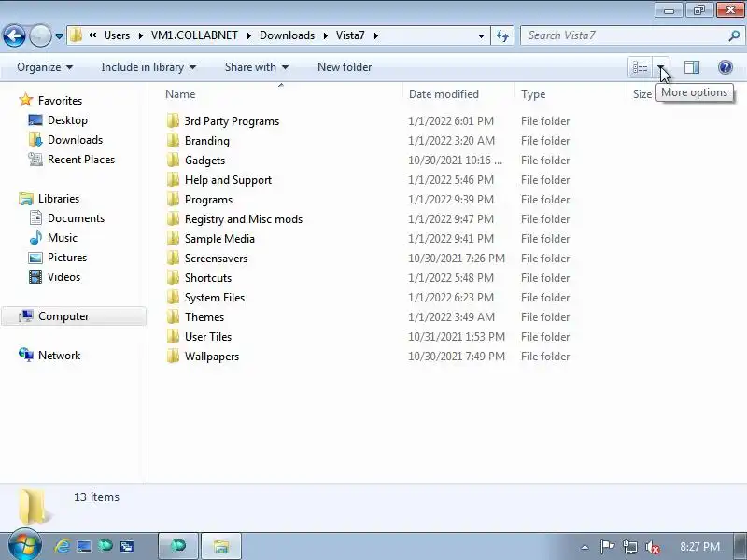
Task: Open Help with the question mark icon
Action: click(x=726, y=67)
